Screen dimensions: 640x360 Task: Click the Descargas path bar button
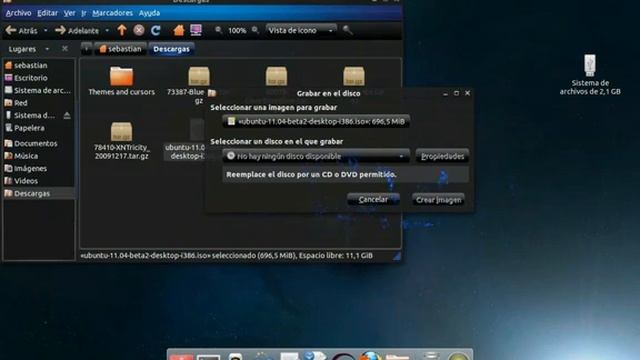pos(171,49)
